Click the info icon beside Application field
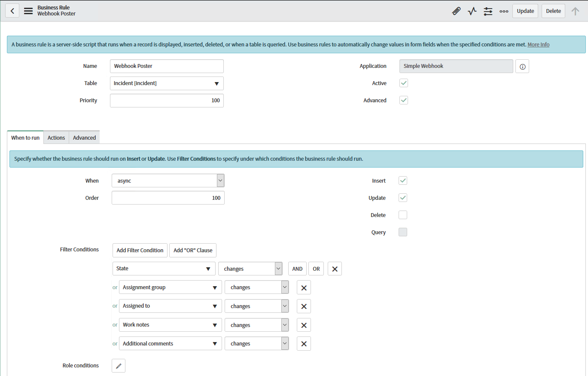The height and width of the screenshot is (376, 588). (x=522, y=66)
